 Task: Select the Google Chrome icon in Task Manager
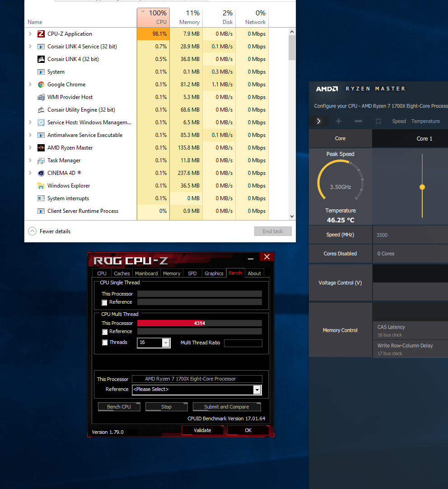coord(41,85)
